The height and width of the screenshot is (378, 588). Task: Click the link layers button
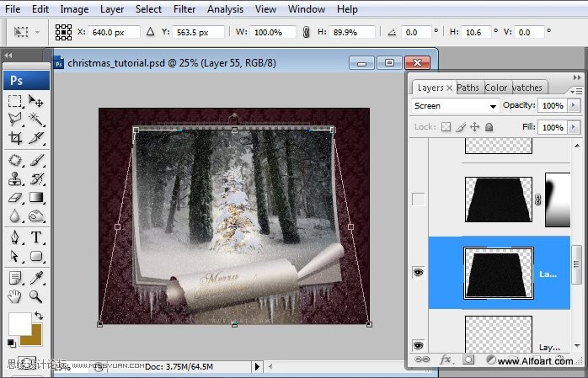[x=422, y=359]
